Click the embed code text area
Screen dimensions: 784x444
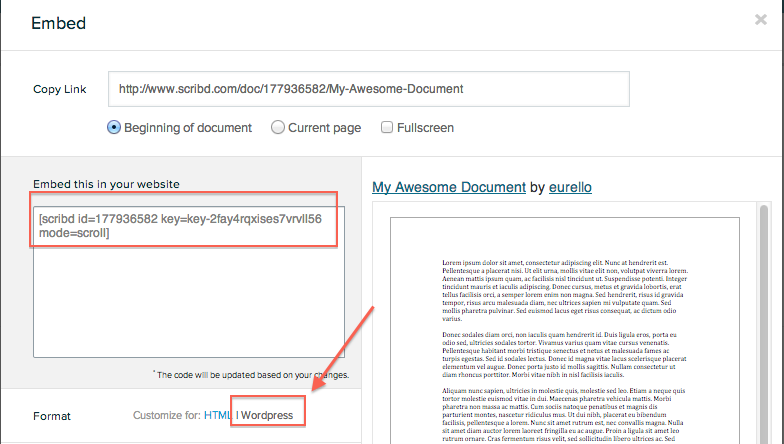pyautogui.click(x=188, y=282)
